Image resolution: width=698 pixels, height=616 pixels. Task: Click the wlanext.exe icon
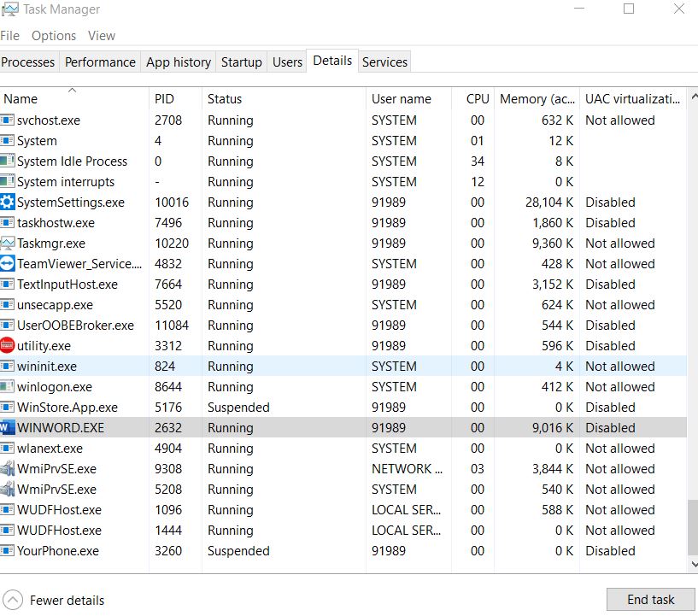coord(7,449)
